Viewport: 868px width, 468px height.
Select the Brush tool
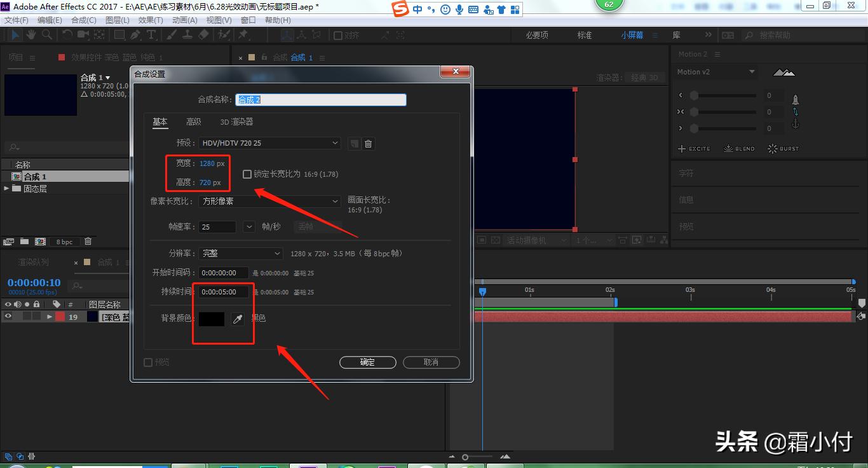(x=170, y=34)
